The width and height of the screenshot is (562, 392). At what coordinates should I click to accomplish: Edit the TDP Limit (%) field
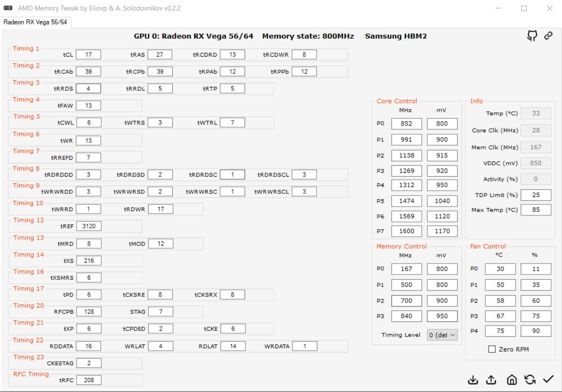[x=536, y=195]
